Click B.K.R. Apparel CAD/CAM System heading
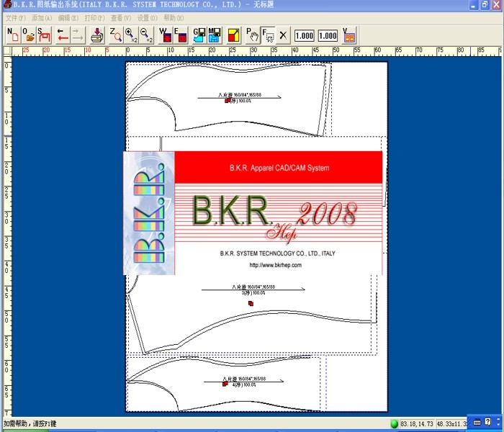Viewport: 504px width, 432px height. click(x=279, y=168)
